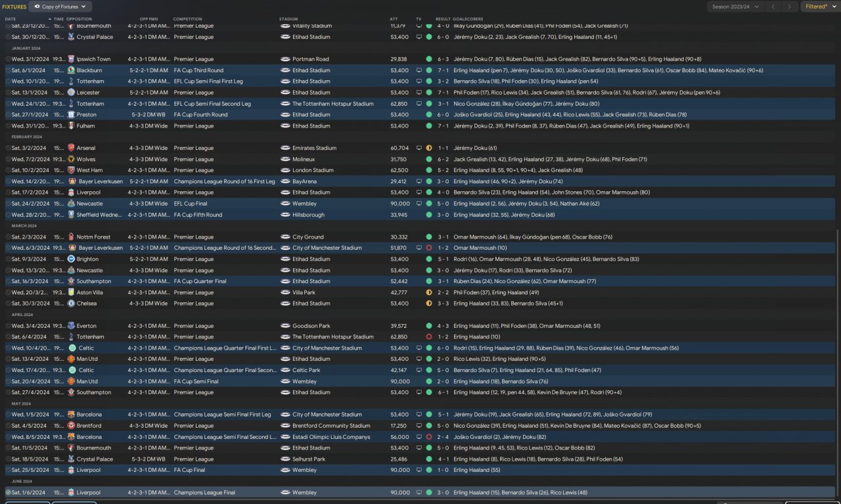Open the Man Utd opposition link on 13/4/2024
Image resolution: width=841 pixels, height=504 pixels.
[x=87, y=359]
